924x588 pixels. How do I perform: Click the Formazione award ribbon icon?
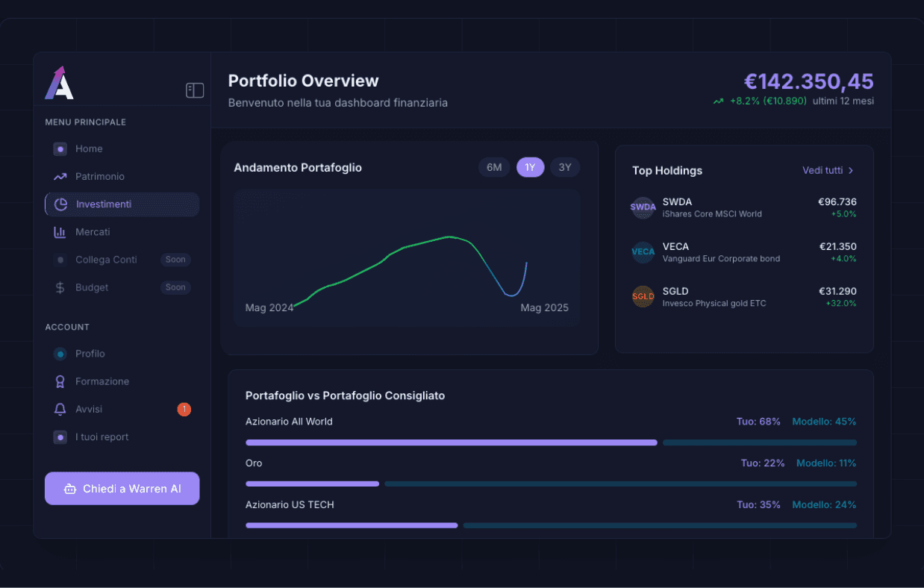(x=60, y=381)
